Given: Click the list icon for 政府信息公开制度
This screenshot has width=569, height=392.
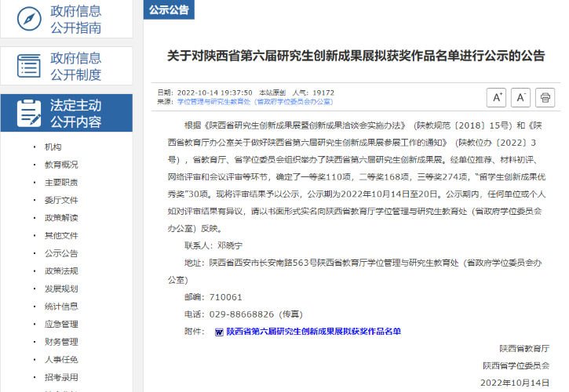Looking at the screenshot, I should point(29,66).
